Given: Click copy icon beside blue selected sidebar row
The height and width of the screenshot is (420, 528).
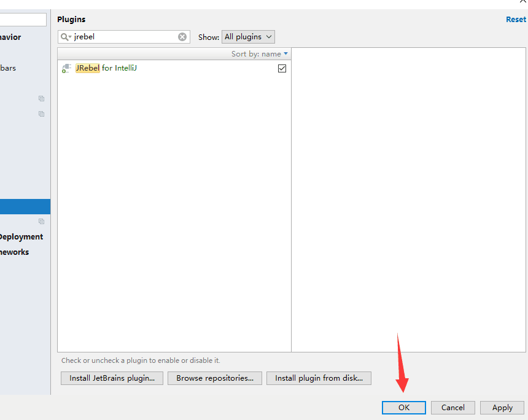Looking at the screenshot, I should click(41, 221).
